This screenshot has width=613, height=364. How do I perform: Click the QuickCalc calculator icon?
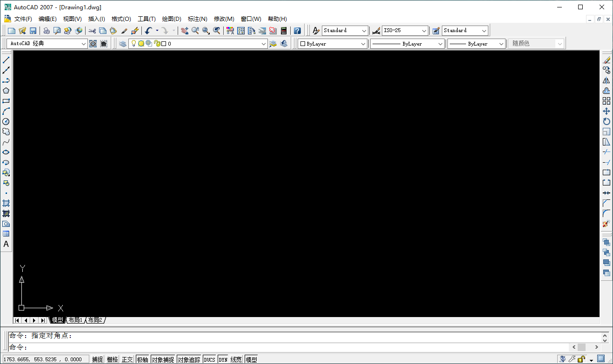pos(284,30)
